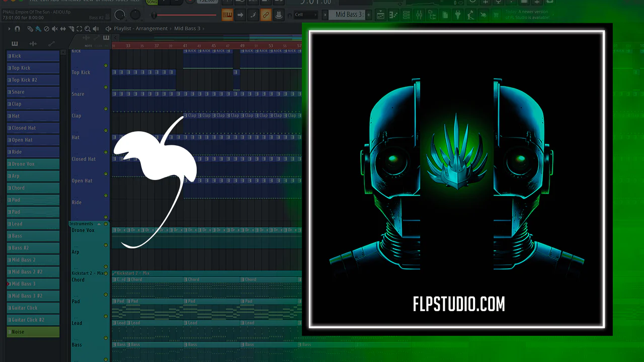This screenshot has width=644, height=362.
Task: Select the Top Kick #2 pattern
Action: click(33, 80)
